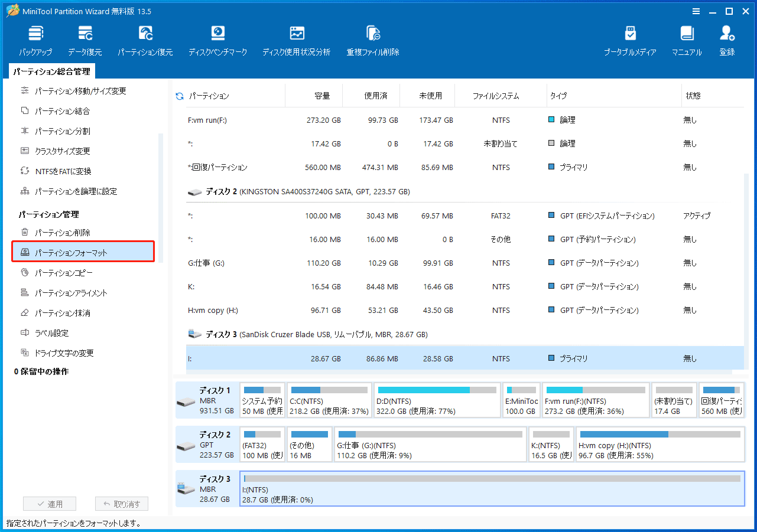
Task: Click the 適用 (Apply) button
Action: 50,503
